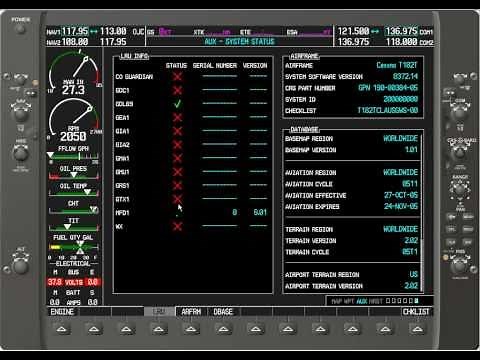The height and width of the screenshot is (360, 480).
Task: Select the ARFRM softkey label
Action: tap(191, 312)
